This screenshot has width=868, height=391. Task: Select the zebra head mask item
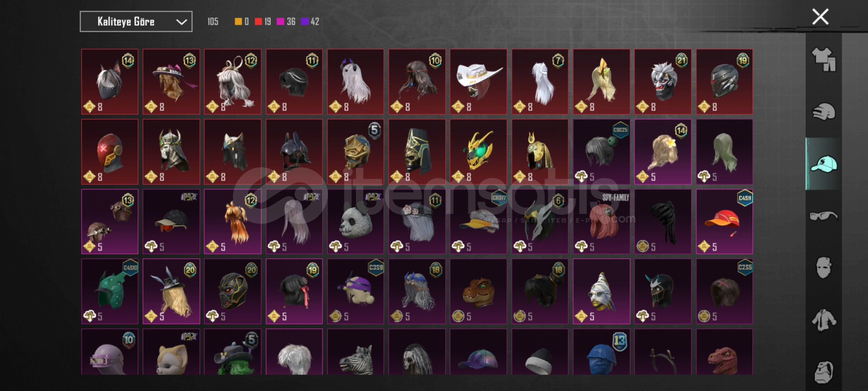356,352
